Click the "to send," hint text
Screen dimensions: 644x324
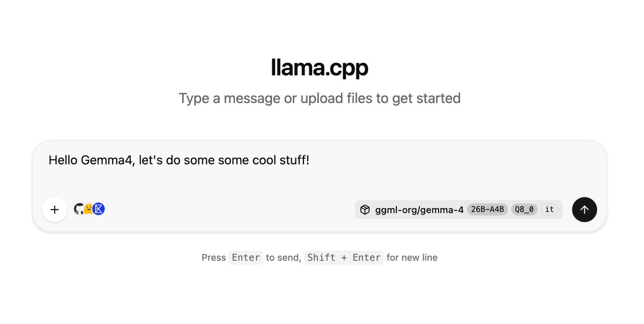point(284,257)
